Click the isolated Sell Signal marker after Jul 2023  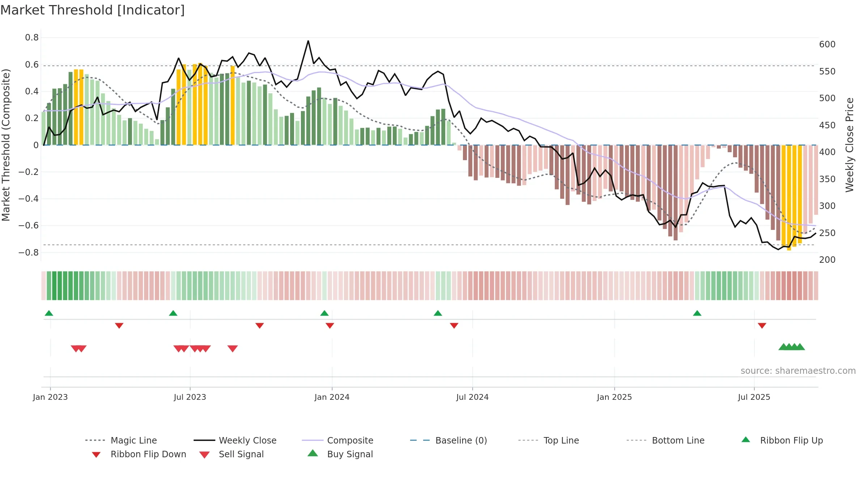tap(233, 348)
